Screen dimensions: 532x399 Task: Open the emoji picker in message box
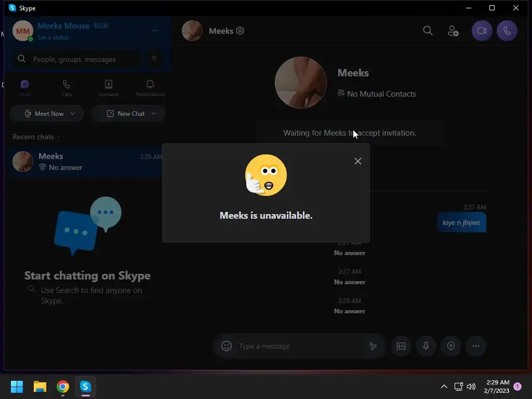coord(227,346)
